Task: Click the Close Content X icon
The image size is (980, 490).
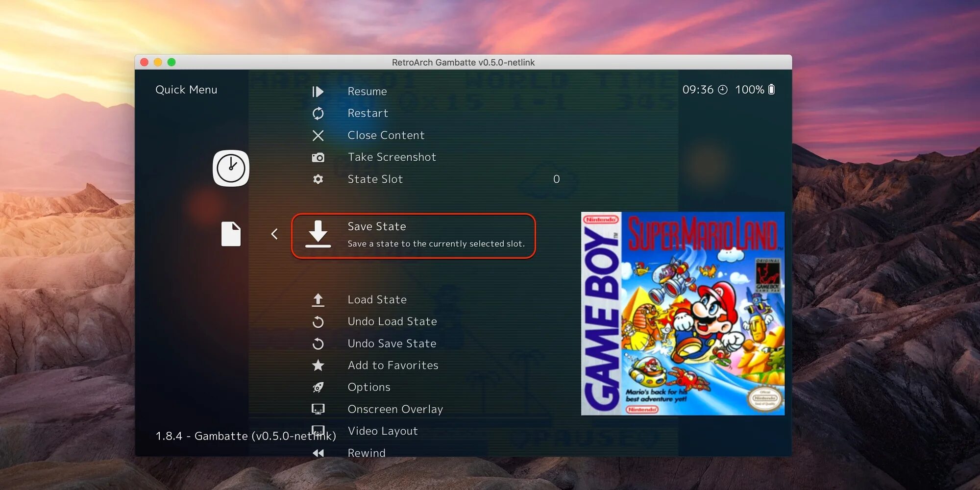Action: 318,136
